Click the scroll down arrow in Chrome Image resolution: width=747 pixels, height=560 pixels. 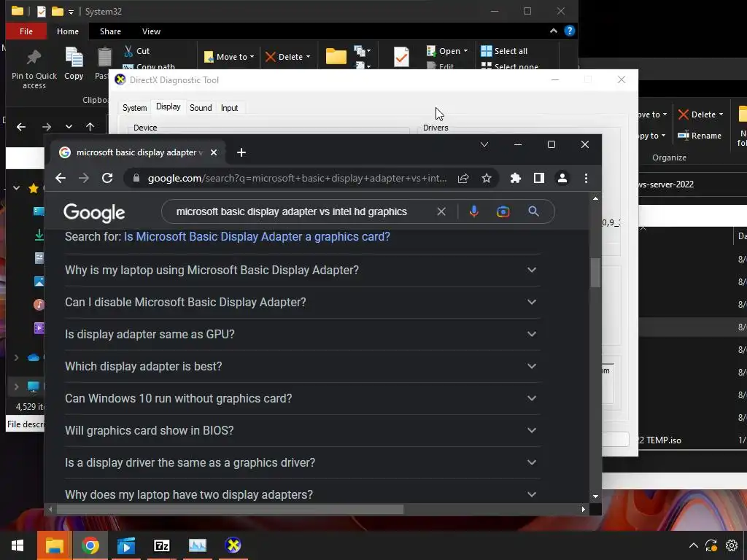tap(595, 496)
